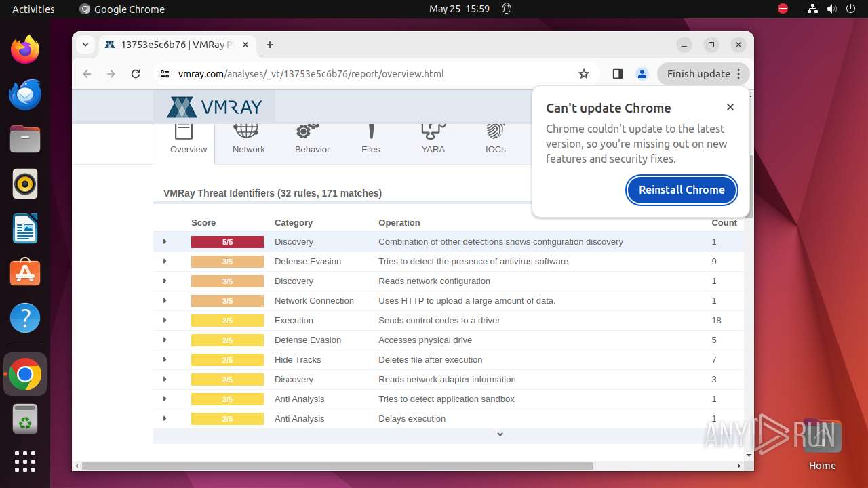Open the Activities overview
The image size is (868, 488).
pyautogui.click(x=33, y=9)
